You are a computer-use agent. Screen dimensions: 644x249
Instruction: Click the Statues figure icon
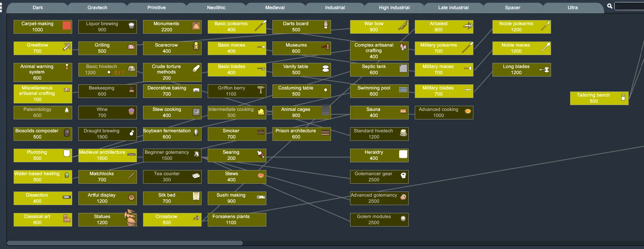click(x=130, y=218)
